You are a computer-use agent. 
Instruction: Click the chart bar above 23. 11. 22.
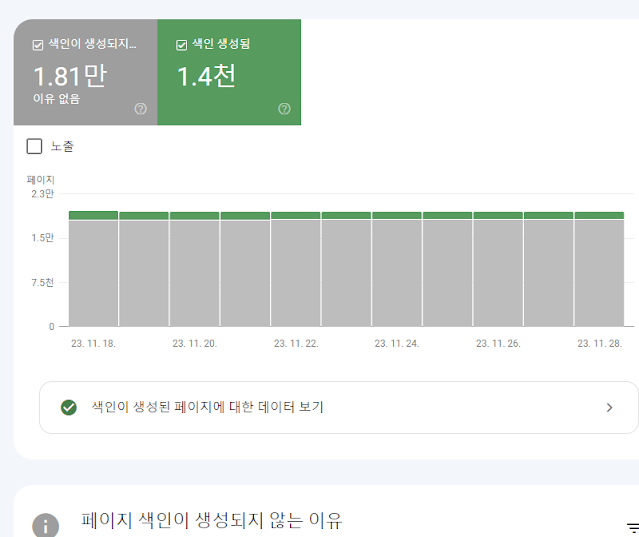tap(295, 269)
